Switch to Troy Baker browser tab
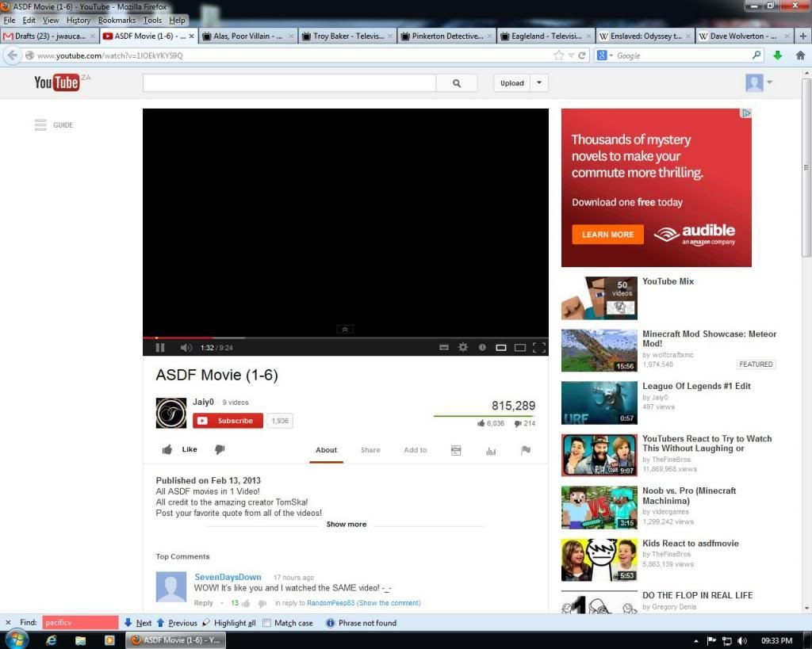Viewport: 812px width, 649px height. [347, 36]
